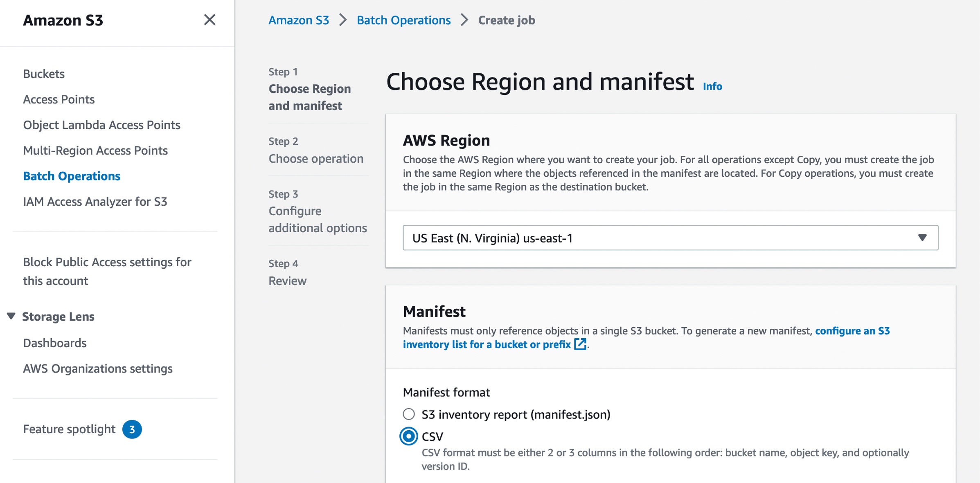Click the Info link beside the page title
Image resolution: width=980 pixels, height=483 pixels.
point(712,86)
